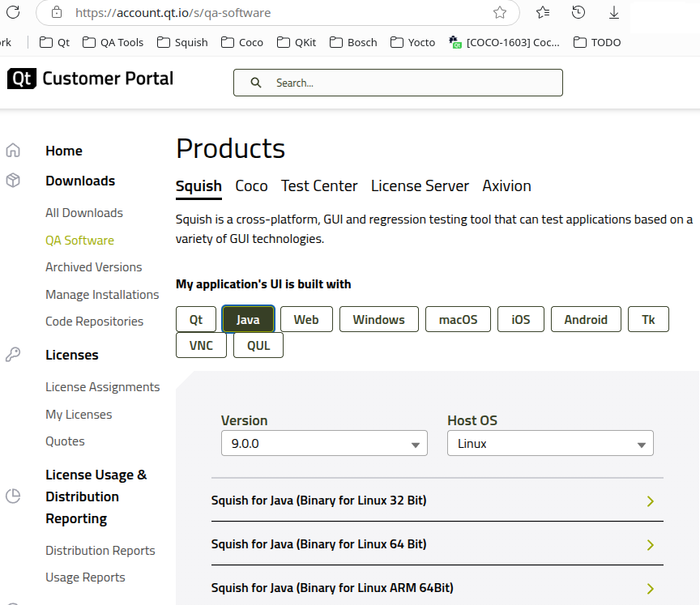Select the Web UI technology button

pyautogui.click(x=306, y=319)
